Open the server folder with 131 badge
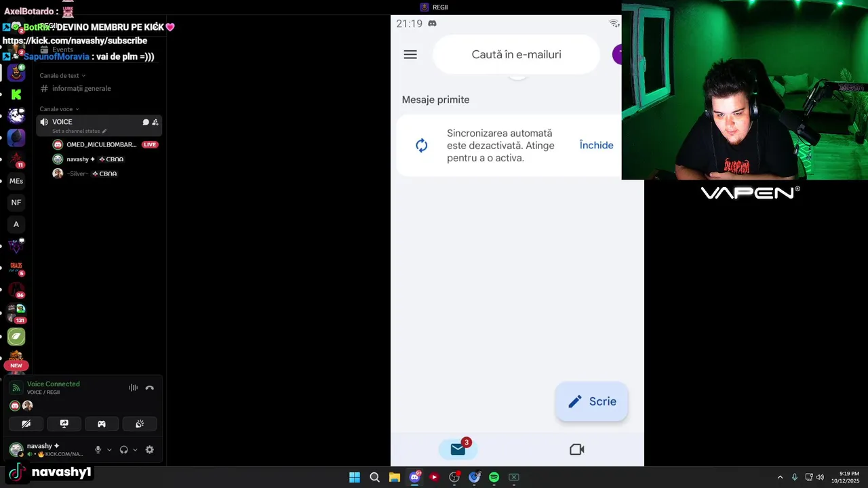Viewport: 868px width, 488px height. [x=16, y=313]
